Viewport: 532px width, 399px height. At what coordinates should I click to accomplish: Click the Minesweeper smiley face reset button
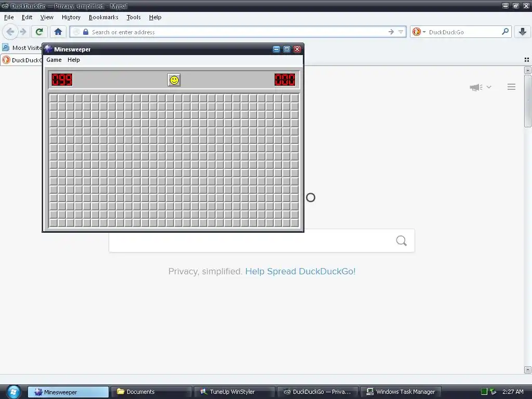(x=174, y=80)
